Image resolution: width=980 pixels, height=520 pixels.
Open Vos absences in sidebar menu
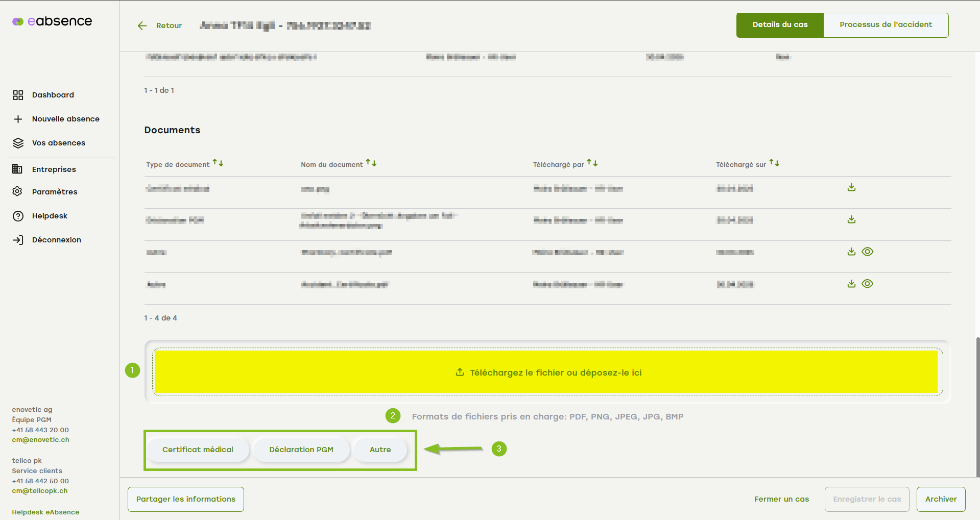click(58, 143)
